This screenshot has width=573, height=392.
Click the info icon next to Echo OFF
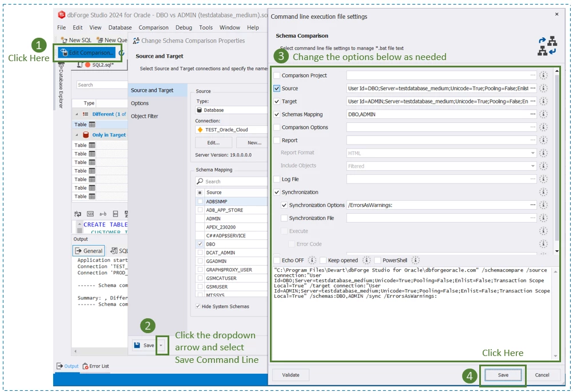click(312, 260)
